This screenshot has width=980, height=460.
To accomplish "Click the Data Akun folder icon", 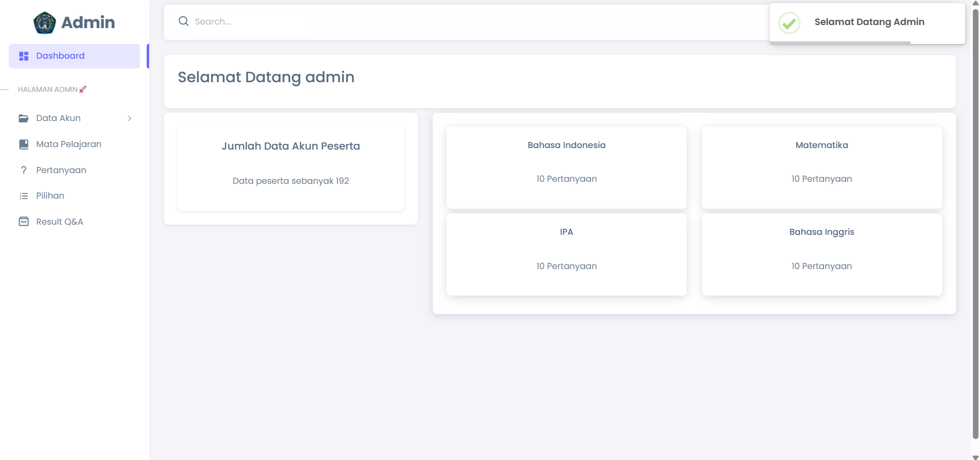I will pyautogui.click(x=24, y=118).
